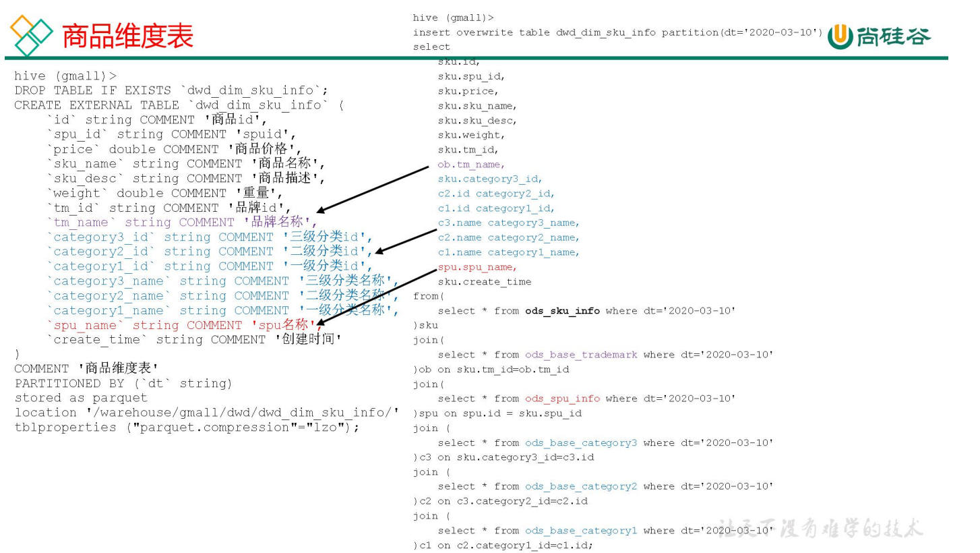Click the `create_time` string COMMENT '创建时间' line
The width and height of the screenshot is (980, 553).
(x=195, y=340)
